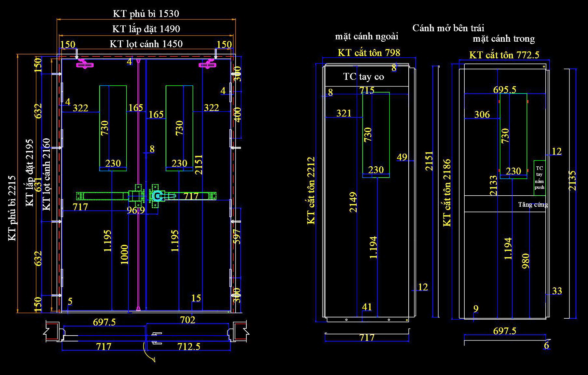Select the 'TC tay co' label
The width and height of the screenshot is (588, 375).
click(x=363, y=77)
